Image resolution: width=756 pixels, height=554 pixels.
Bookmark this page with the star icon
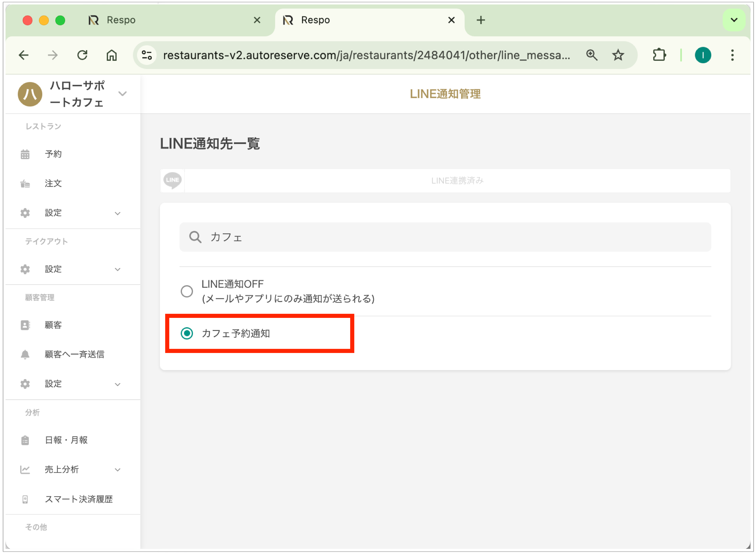[x=618, y=55]
